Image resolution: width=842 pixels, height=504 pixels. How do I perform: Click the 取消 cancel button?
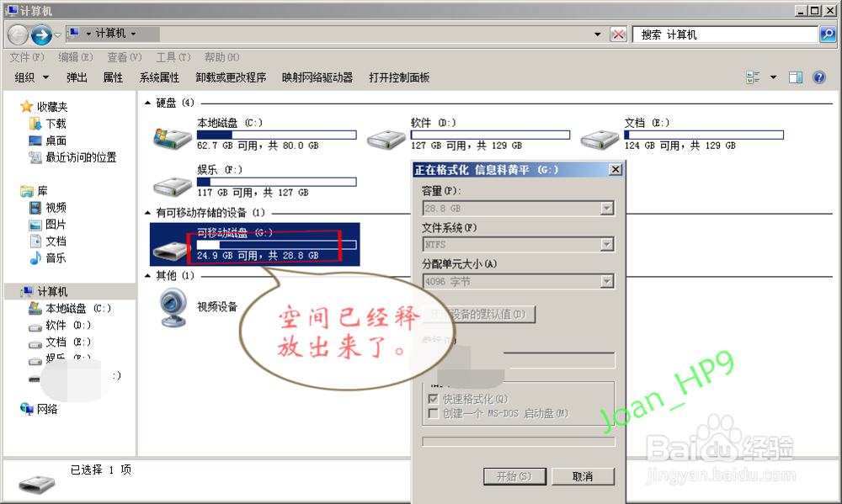coord(583,475)
